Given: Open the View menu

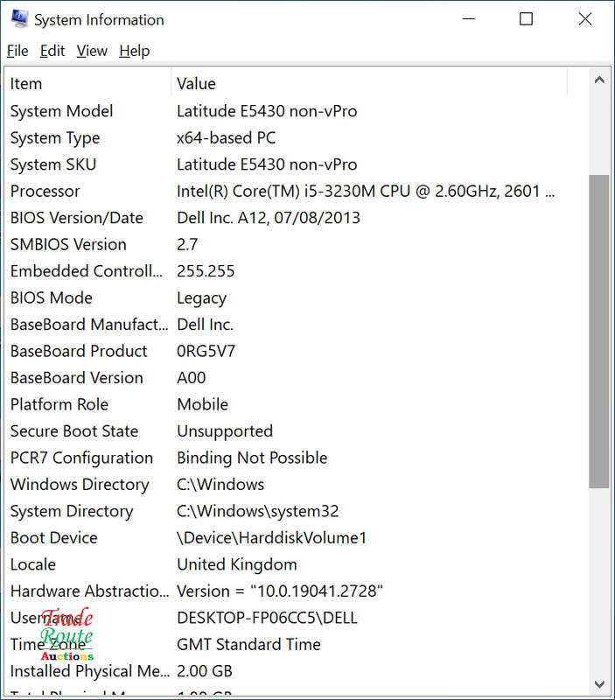Looking at the screenshot, I should 92,51.
